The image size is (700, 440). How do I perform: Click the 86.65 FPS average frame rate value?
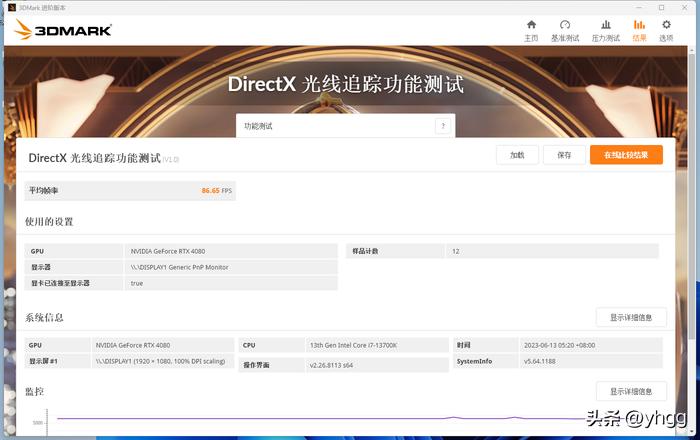(x=217, y=191)
